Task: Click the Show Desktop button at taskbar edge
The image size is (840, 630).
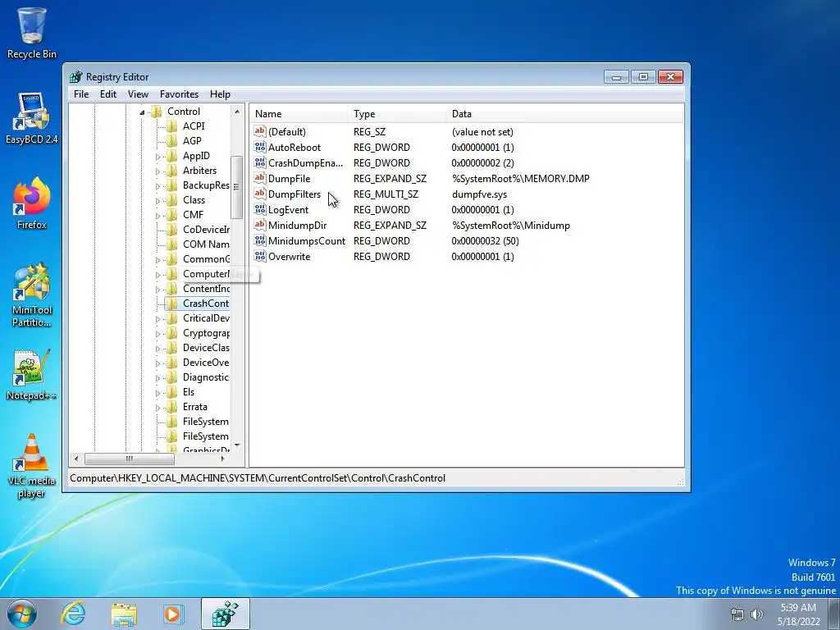Action: click(x=834, y=614)
